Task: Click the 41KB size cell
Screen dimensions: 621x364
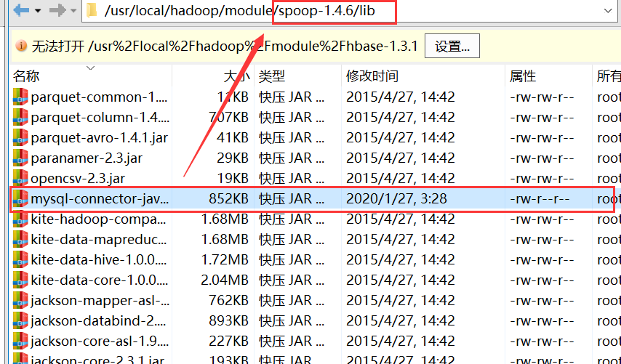Action: (x=233, y=138)
